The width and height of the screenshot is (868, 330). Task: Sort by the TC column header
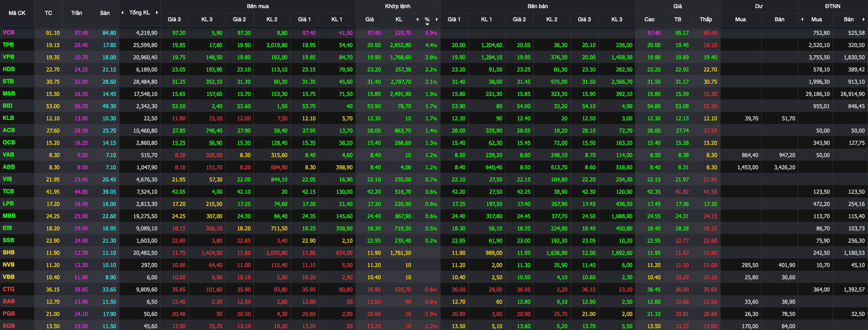click(x=48, y=13)
